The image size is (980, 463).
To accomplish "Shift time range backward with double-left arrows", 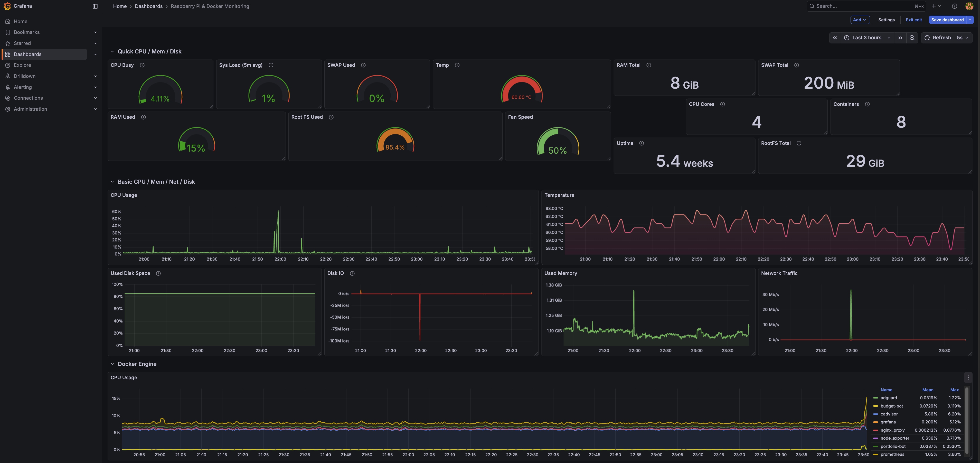I will click(835, 38).
